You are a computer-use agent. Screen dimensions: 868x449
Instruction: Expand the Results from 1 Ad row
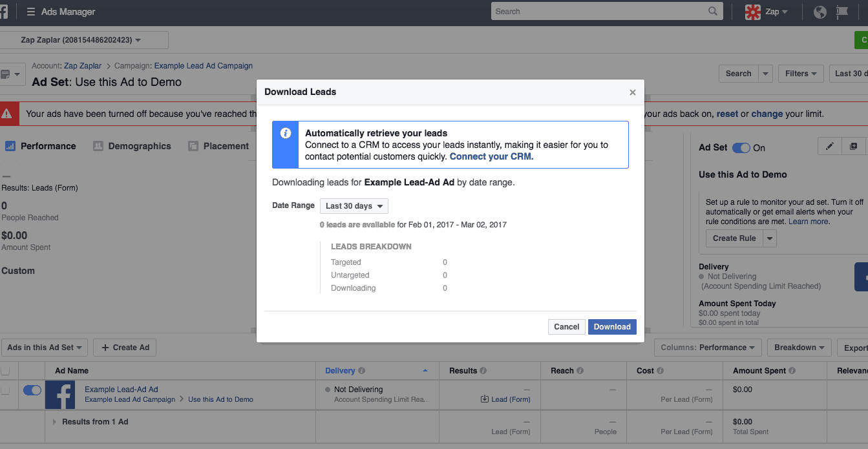55,422
